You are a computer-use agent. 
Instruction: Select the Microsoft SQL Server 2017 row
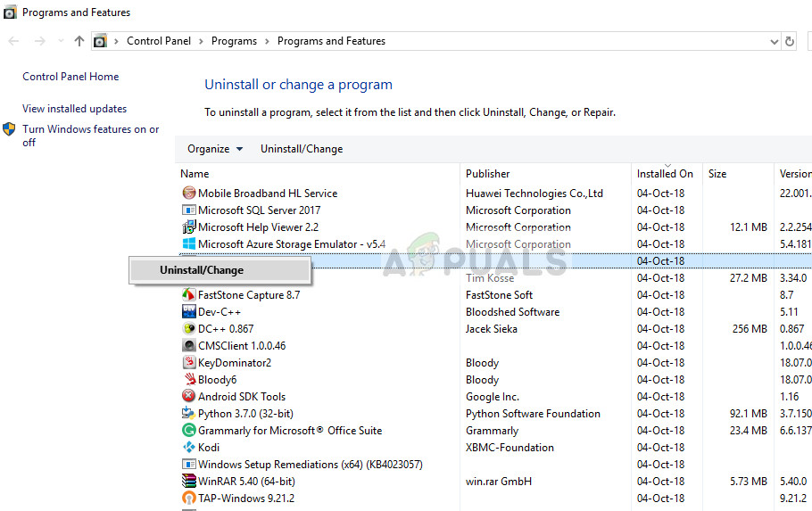tap(495, 210)
